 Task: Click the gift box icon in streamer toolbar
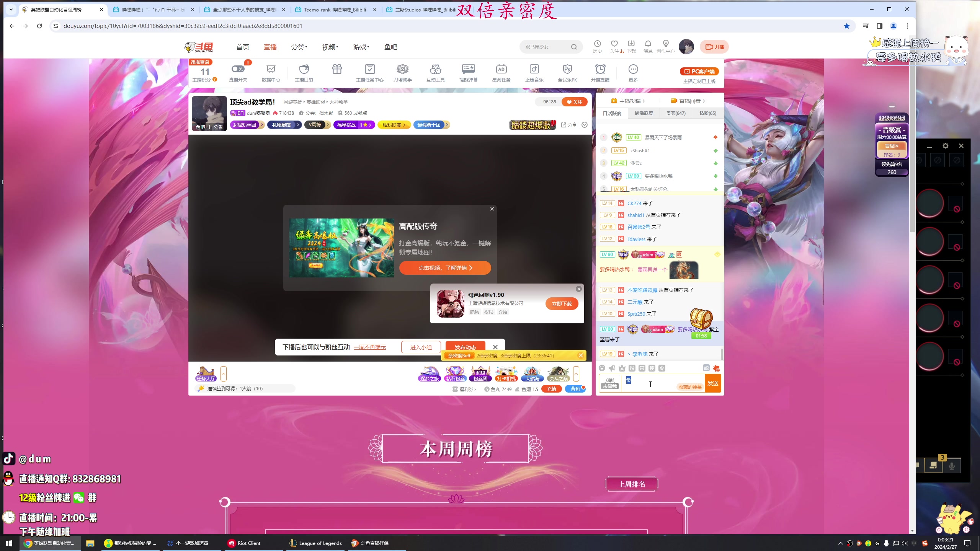337,69
